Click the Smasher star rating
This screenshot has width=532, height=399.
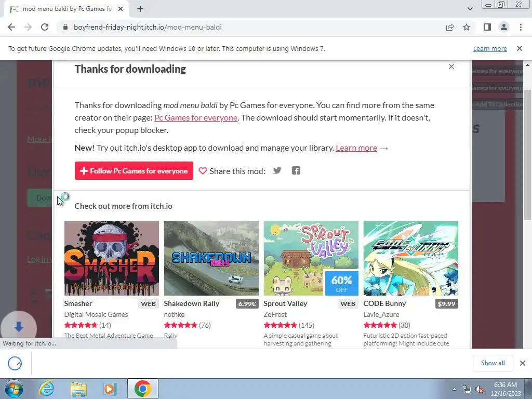(81, 325)
